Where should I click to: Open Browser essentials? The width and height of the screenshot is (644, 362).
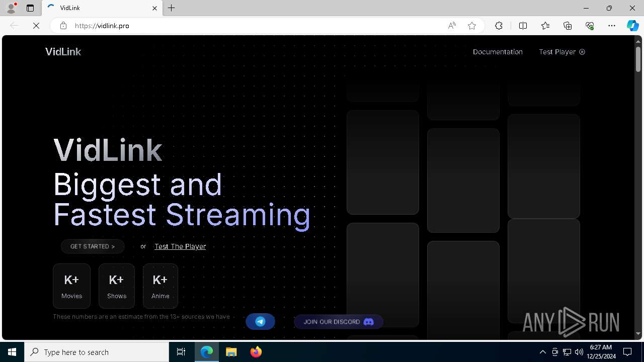[590, 26]
